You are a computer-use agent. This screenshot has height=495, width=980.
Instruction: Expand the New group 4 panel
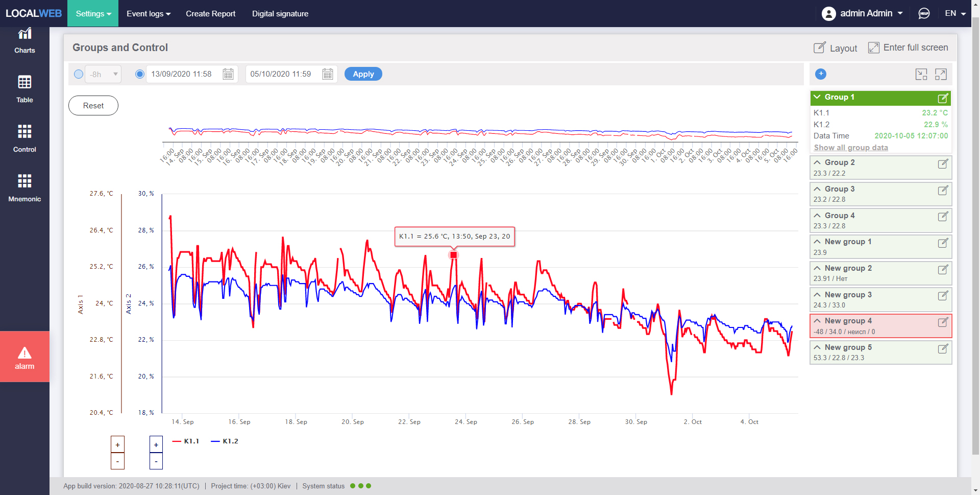coord(817,321)
